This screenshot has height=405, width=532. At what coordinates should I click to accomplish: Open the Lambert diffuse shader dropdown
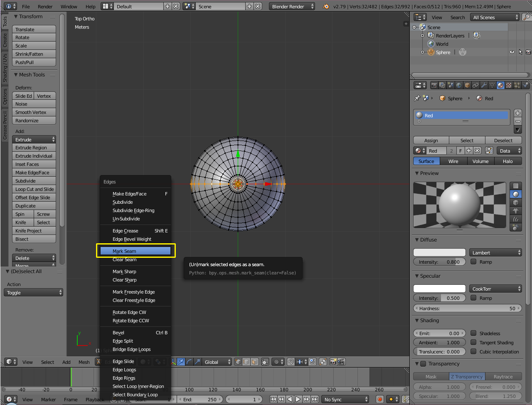[495, 253]
